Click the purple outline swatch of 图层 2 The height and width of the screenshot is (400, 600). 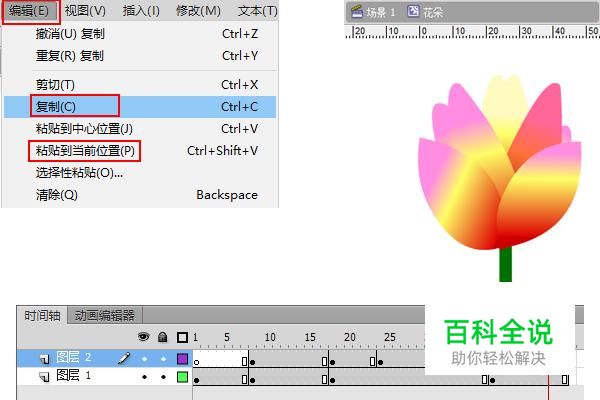(x=183, y=359)
